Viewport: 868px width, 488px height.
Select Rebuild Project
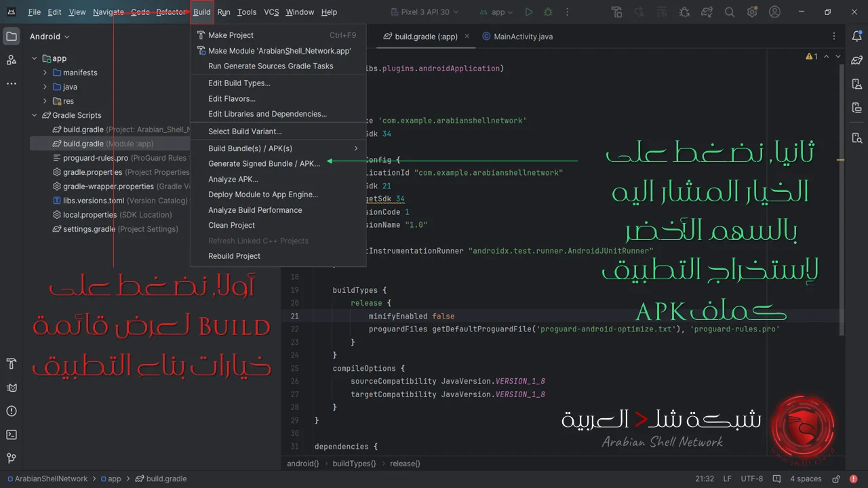pyautogui.click(x=278, y=256)
